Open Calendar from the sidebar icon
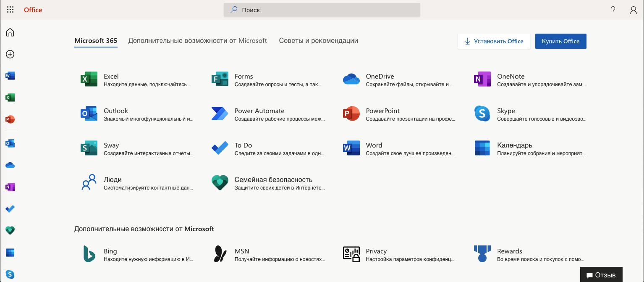The width and height of the screenshot is (644, 282). click(10, 253)
